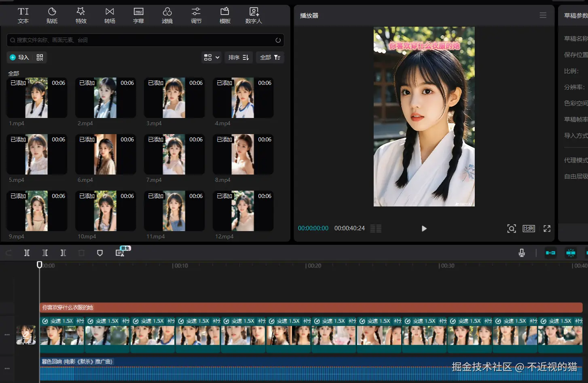Select the 6.mp4 media thumbnail

coord(106,154)
